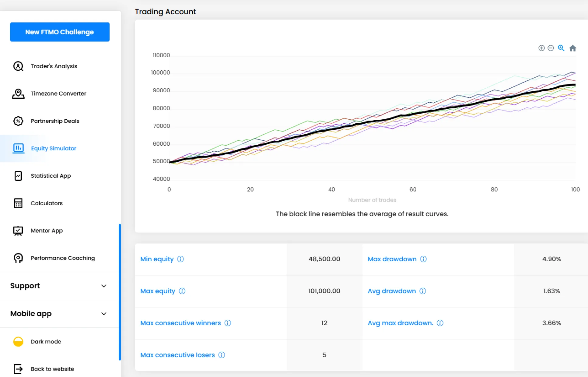Select the Mentor App icon
The height and width of the screenshot is (377, 588).
18,231
